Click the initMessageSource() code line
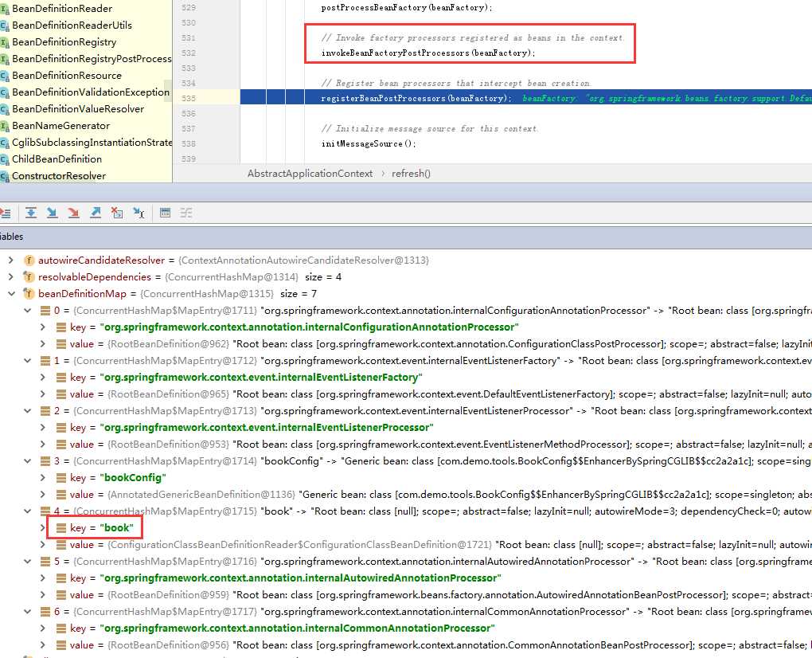 click(x=369, y=143)
